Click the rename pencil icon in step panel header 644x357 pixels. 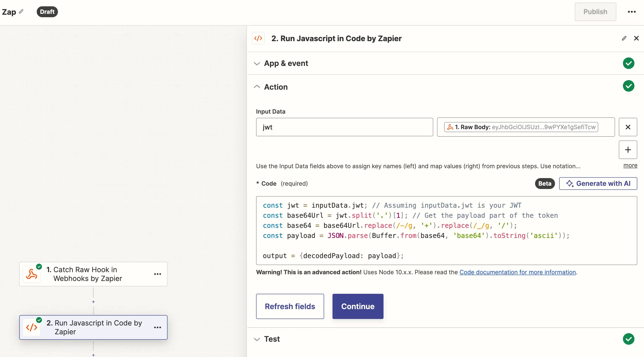[x=624, y=38]
